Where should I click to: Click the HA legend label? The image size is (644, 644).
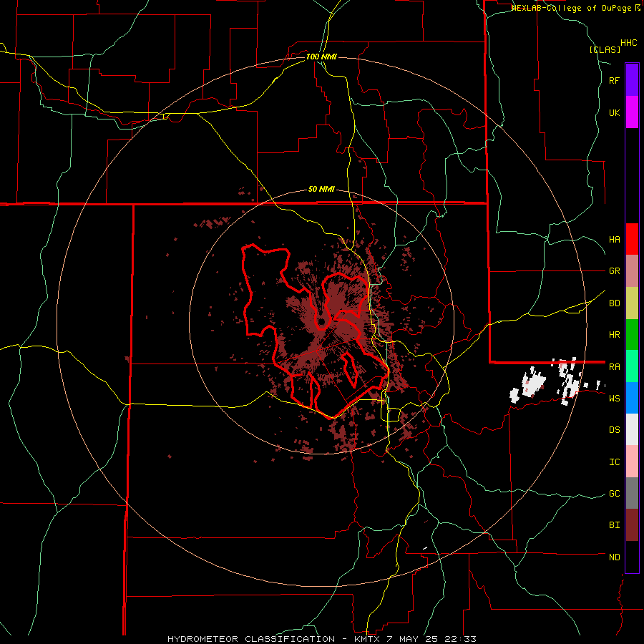614,239
